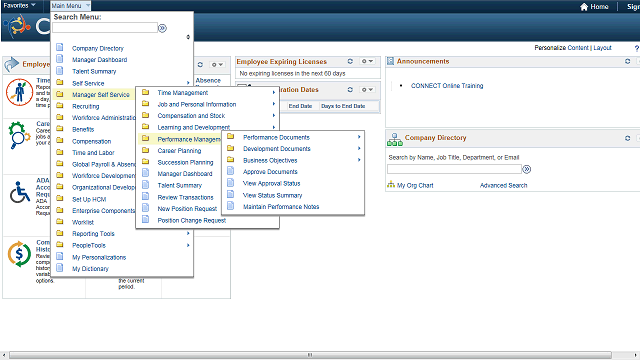Viewport: 640px width, 360px height.
Task: Open Expiring Licenses pagelet settings dropdown
Action: [367, 61]
